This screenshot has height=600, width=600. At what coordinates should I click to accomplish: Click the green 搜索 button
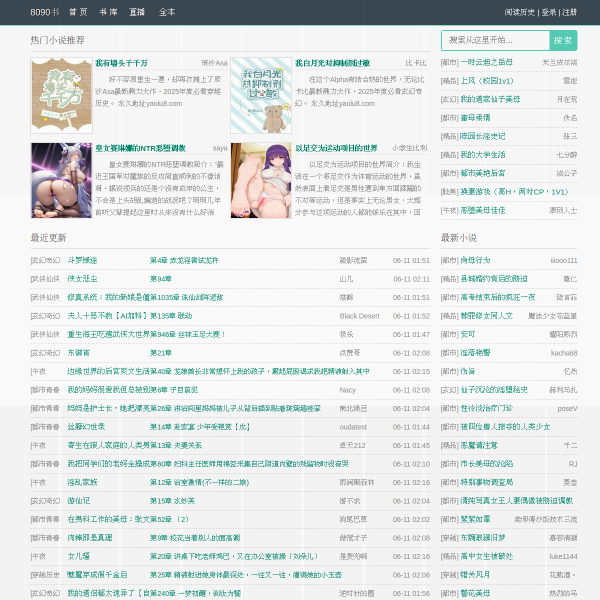pyautogui.click(x=563, y=40)
